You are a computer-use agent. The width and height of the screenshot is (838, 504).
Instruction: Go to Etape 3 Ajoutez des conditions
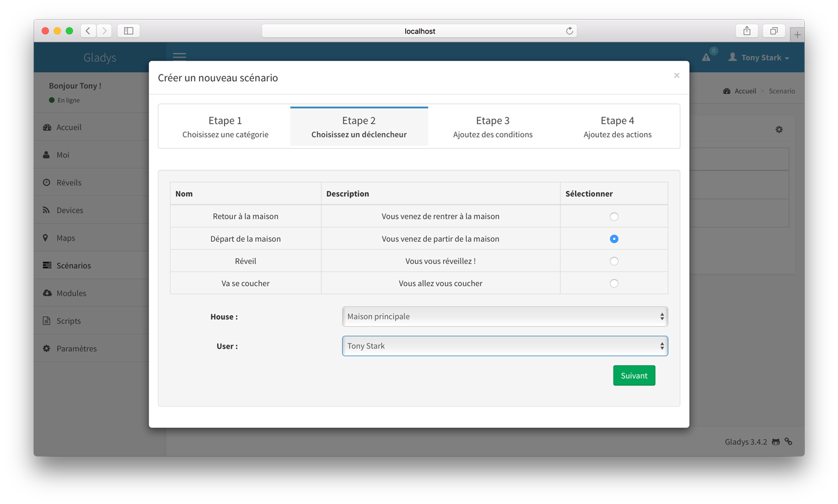pyautogui.click(x=492, y=126)
